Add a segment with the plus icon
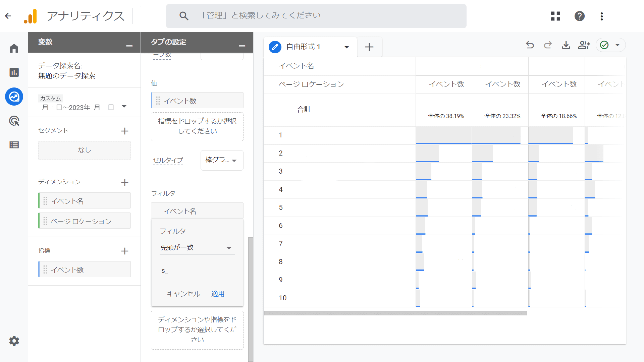The height and width of the screenshot is (362, 644). (125, 131)
